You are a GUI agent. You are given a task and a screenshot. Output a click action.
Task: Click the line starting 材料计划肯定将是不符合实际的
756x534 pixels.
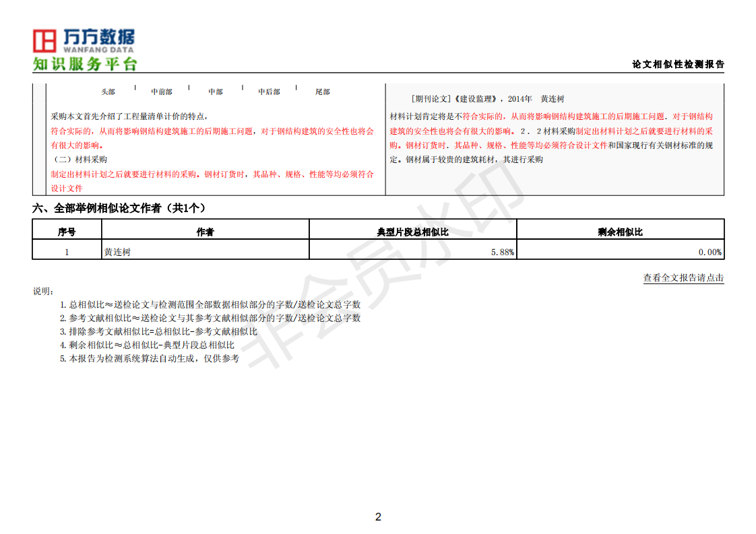coord(551,116)
